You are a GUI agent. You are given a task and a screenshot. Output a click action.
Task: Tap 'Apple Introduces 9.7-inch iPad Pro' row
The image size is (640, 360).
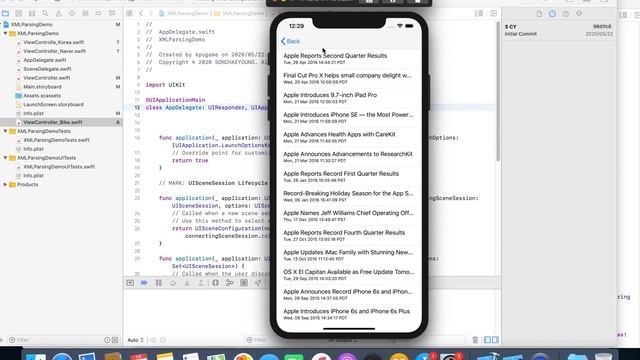click(x=349, y=98)
